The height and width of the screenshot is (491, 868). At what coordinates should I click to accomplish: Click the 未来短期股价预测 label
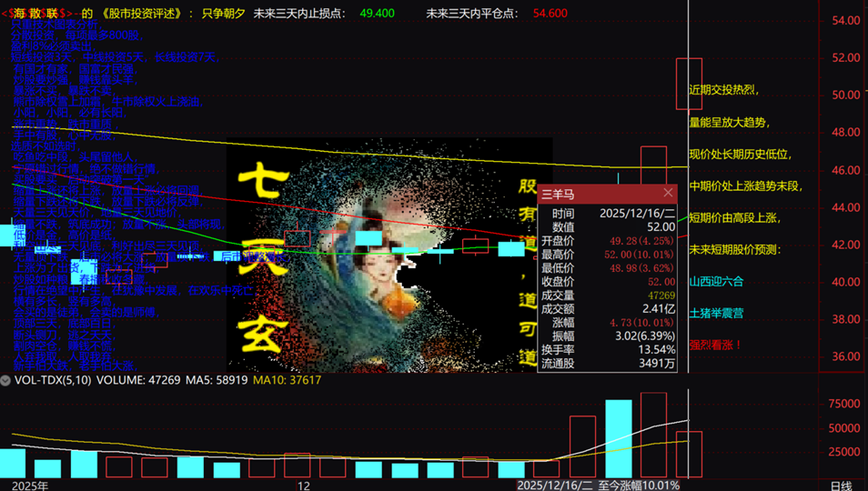pos(735,249)
